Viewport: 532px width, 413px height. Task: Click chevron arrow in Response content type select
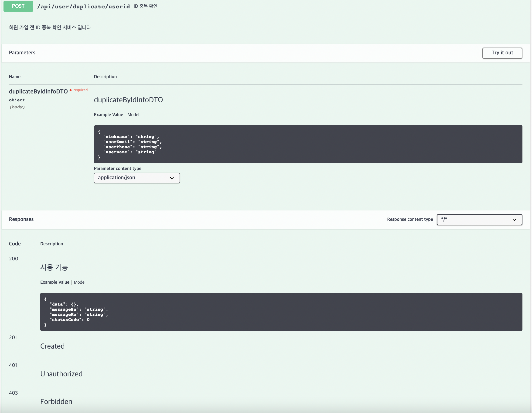(514, 220)
